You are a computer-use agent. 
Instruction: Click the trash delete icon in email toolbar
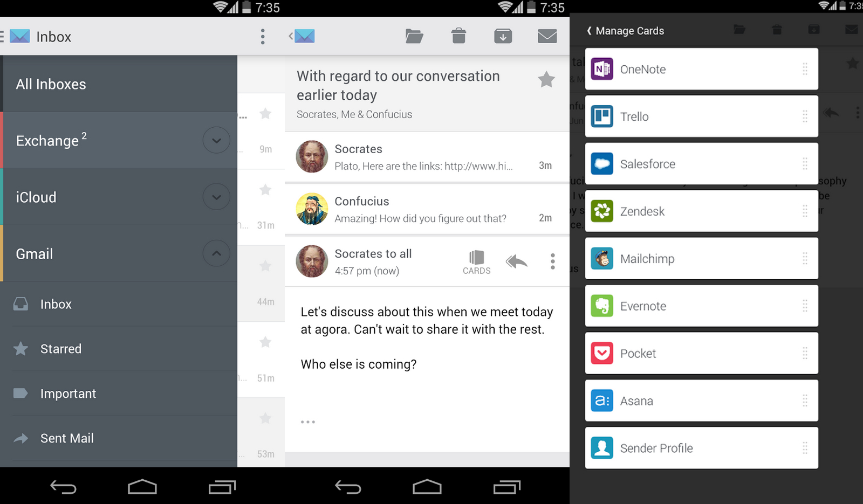coord(458,36)
